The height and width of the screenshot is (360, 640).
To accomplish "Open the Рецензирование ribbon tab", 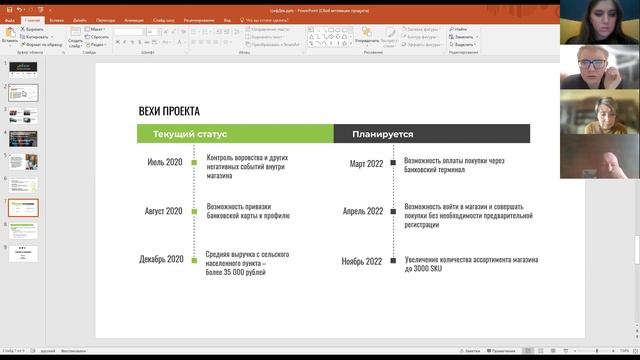I will pyautogui.click(x=199, y=20).
